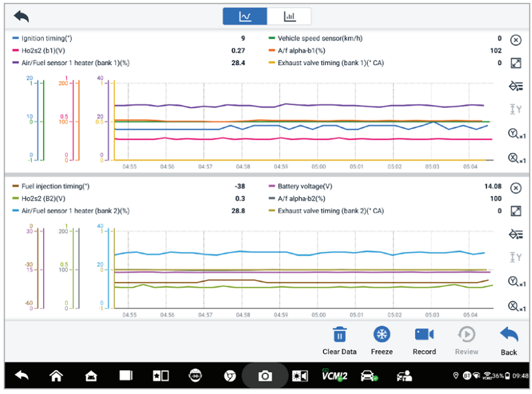This screenshot has height=394, width=532.
Task: Close the upper graph panel
Action: click(x=515, y=40)
